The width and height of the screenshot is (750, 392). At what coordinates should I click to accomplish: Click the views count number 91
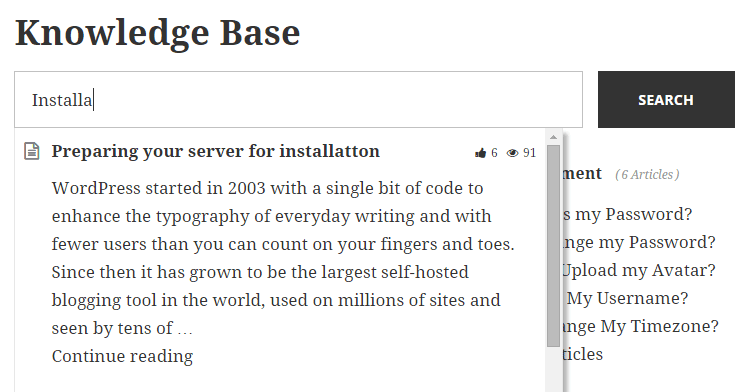[x=529, y=153]
